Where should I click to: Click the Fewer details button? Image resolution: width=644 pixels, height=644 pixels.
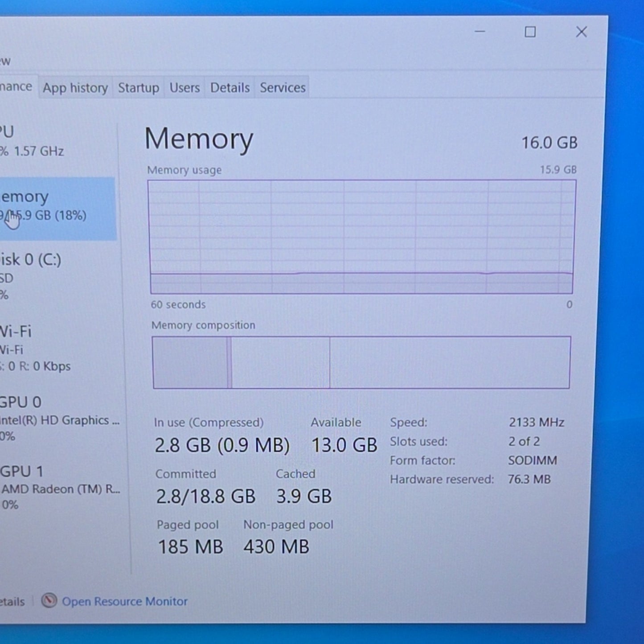click(12, 602)
